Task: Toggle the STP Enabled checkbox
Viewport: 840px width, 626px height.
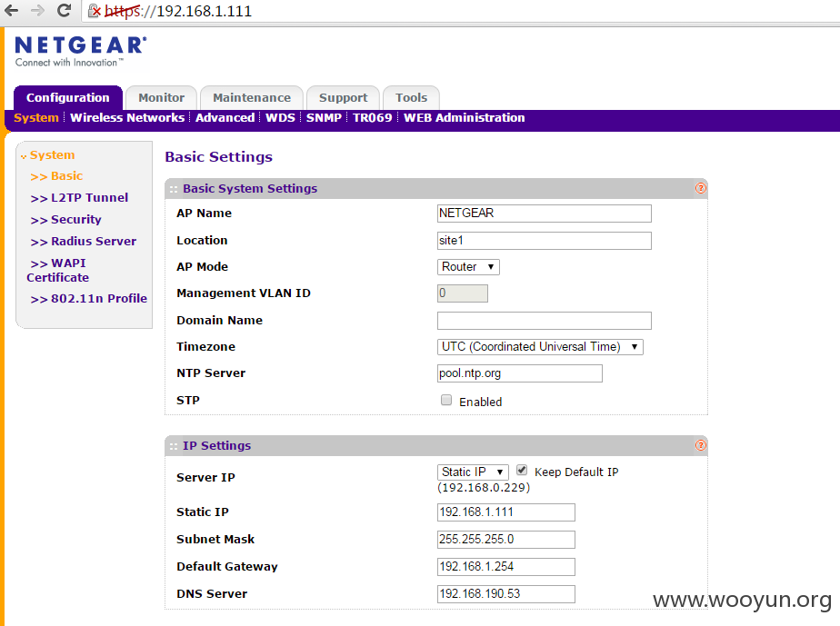Action: tap(446, 400)
